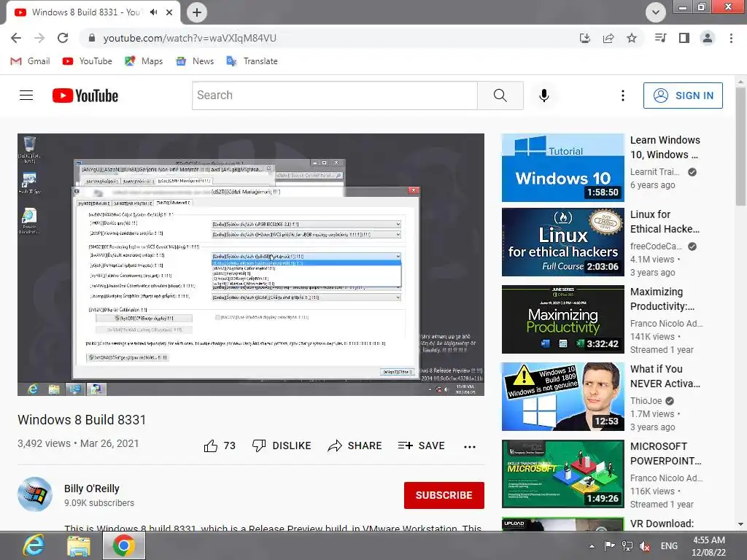The height and width of the screenshot is (560, 747).
Task: Open File Explorer from taskbar
Action: pyautogui.click(x=79, y=545)
